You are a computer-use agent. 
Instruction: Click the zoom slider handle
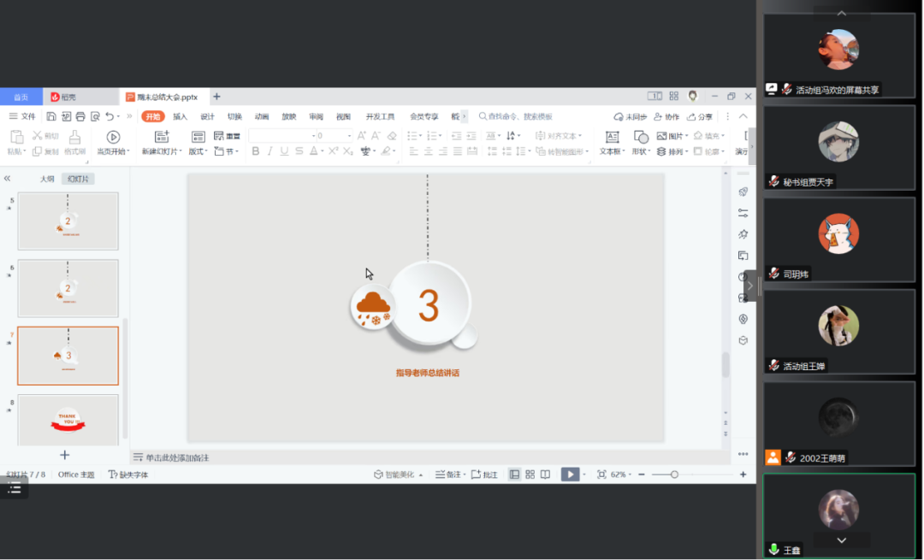click(x=674, y=475)
